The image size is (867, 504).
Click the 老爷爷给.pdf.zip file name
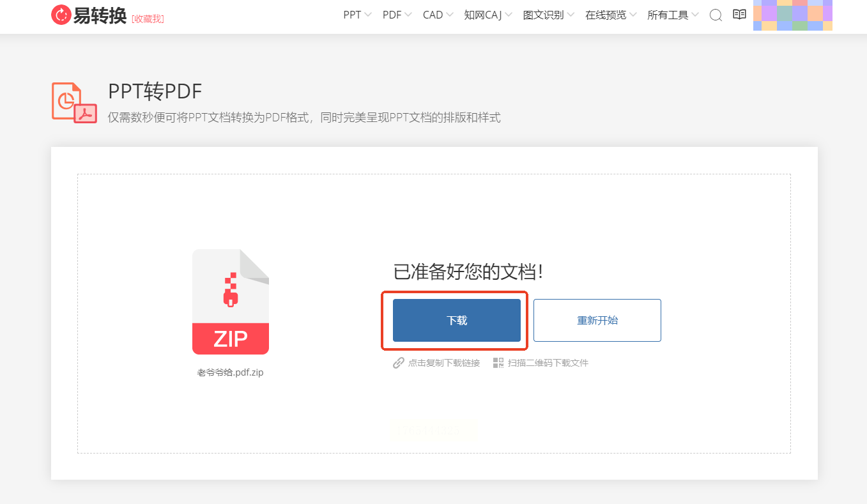click(x=230, y=372)
